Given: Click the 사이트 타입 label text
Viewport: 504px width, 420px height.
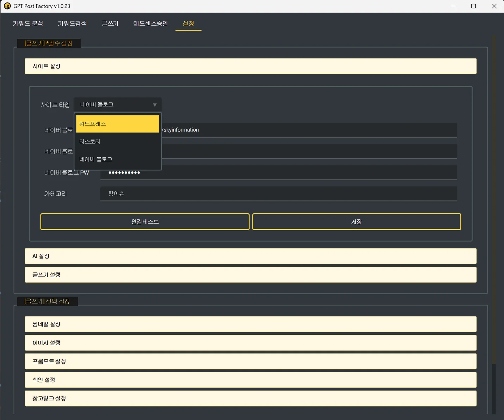Looking at the screenshot, I should pyautogui.click(x=55, y=105).
